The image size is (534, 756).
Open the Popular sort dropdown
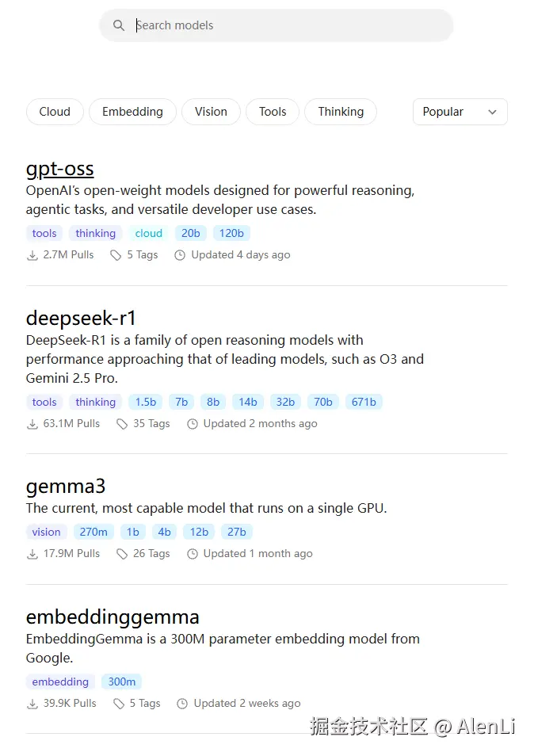460,112
